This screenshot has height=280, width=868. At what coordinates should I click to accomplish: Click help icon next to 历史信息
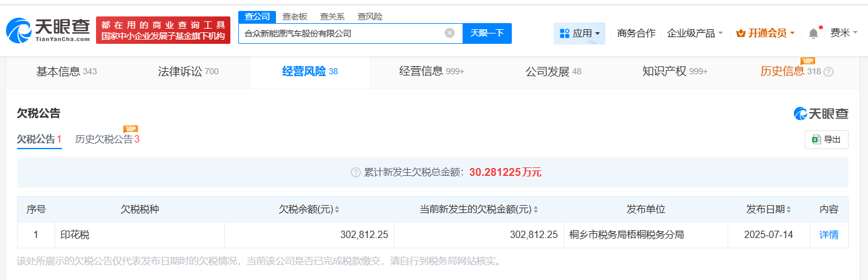pyautogui.click(x=828, y=72)
